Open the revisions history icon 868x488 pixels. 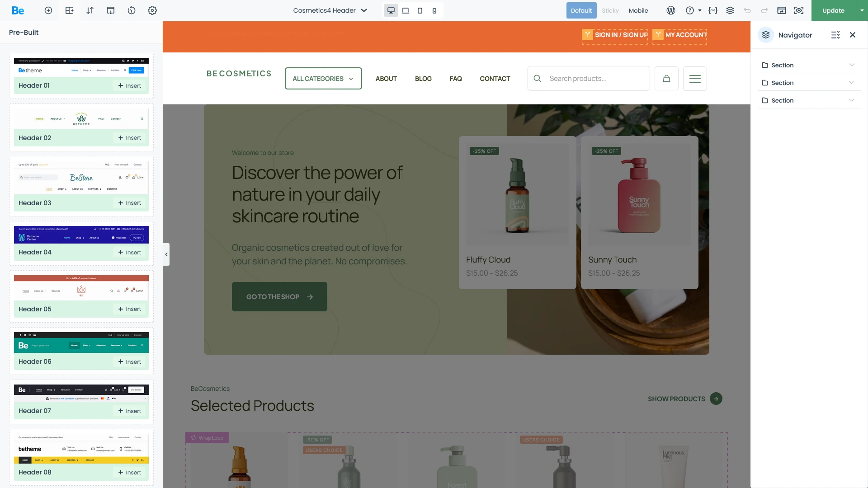coord(132,10)
